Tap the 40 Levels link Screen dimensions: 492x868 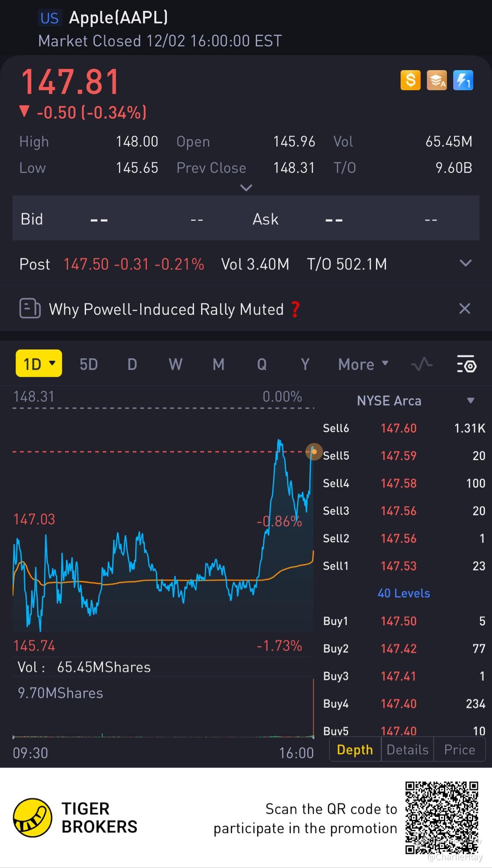(404, 593)
